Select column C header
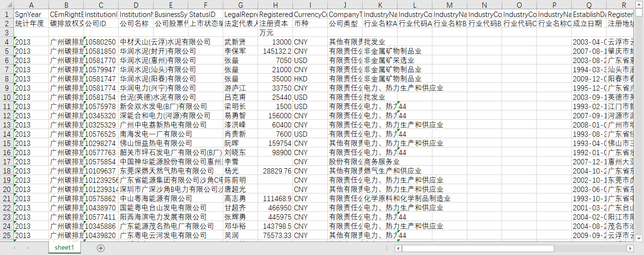 pyautogui.click(x=101, y=4)
